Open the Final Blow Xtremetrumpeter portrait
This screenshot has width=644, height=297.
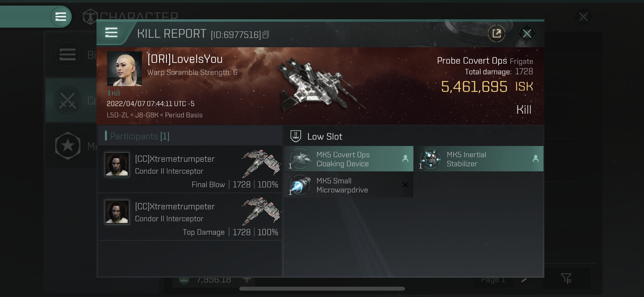point(117,164)
